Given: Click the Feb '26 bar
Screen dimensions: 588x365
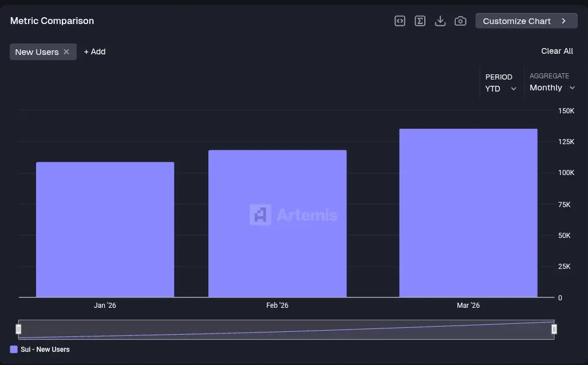Looking at the screenshot, I should (278, 223).
